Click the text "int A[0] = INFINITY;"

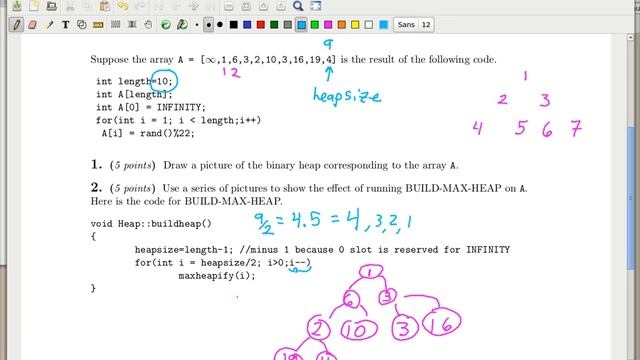151,107
